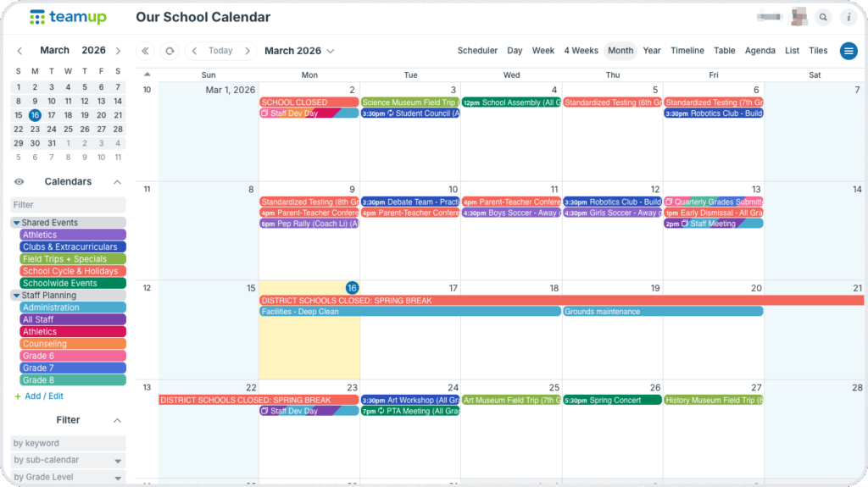Screen dimensions: 868x487
Task: Open the info icon in header
Action: [x=849, y=17]
